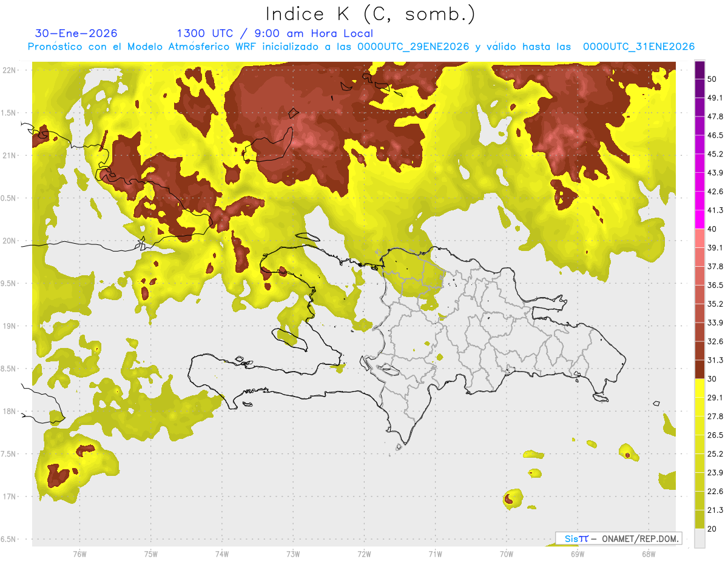The width and height of the screenshot is (728, 562).
Task: Click the colorbar value 23.9
Action: click(715, 473)
